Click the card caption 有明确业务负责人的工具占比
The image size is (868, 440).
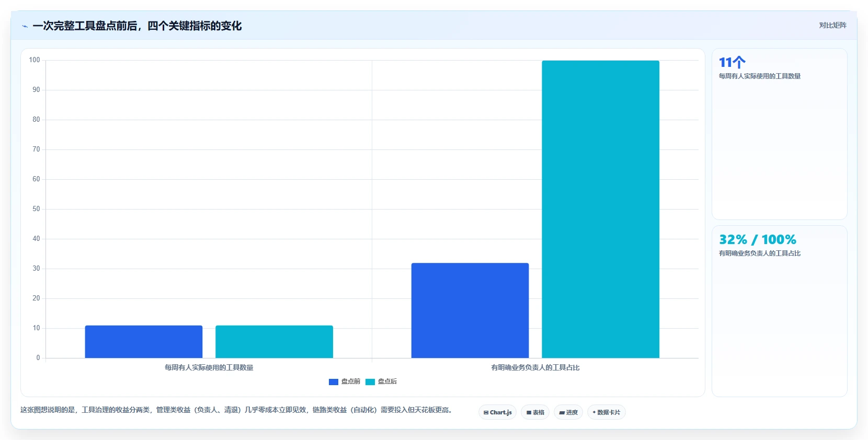(x=760, y=253)
